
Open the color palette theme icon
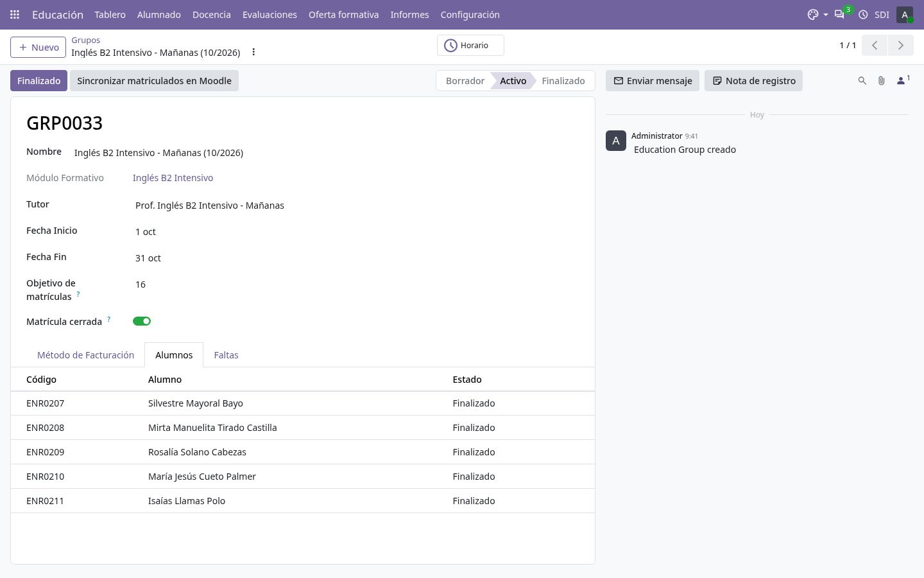[x=813, y=14]
